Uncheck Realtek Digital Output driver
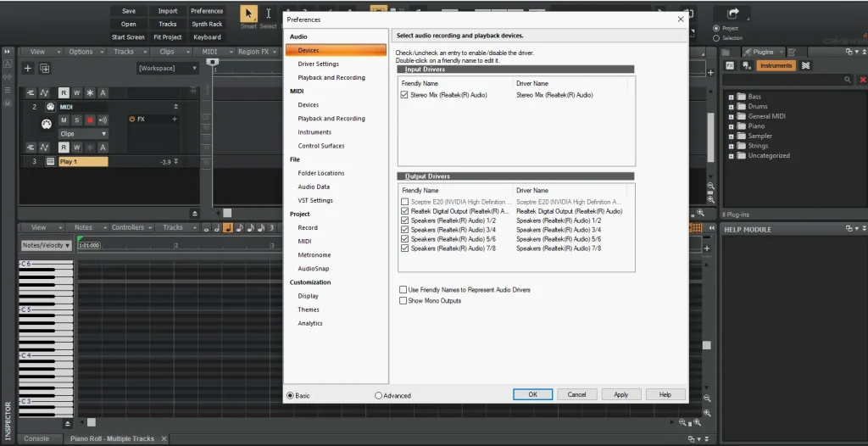The height and width of the screenshot is (446, 868). click(404, 212)
